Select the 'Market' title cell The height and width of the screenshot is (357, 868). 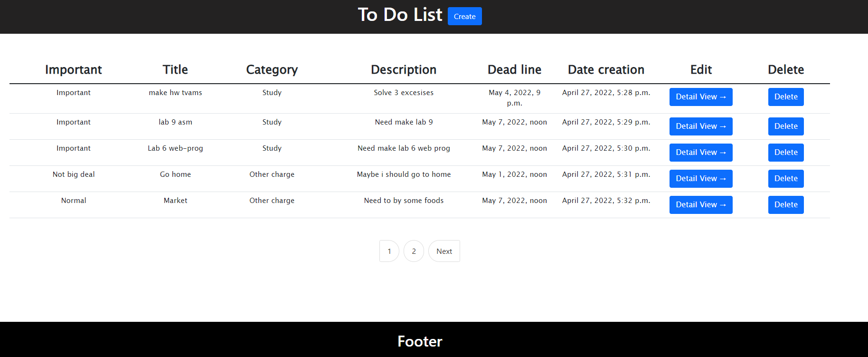(175, 201)
